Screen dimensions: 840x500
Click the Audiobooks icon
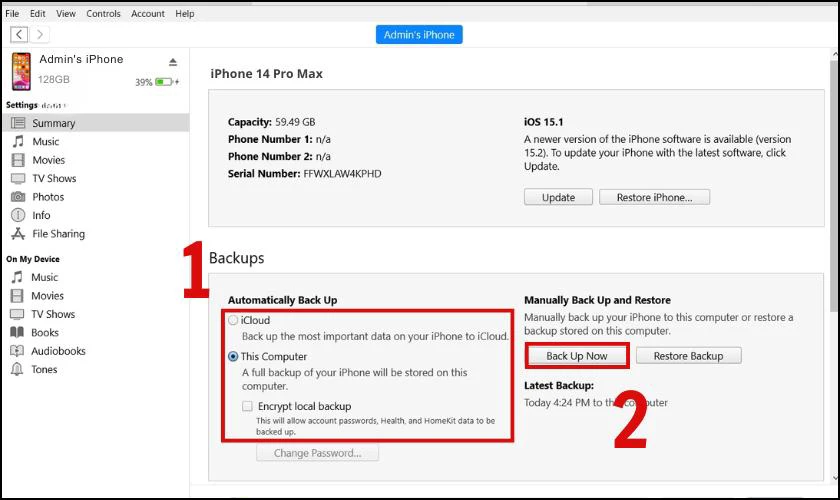(18, 351)
